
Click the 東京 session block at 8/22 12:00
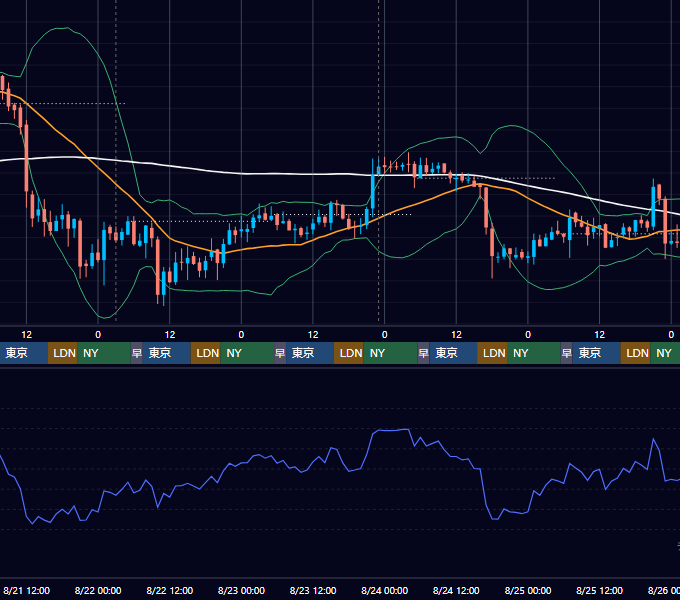point(167,353)
